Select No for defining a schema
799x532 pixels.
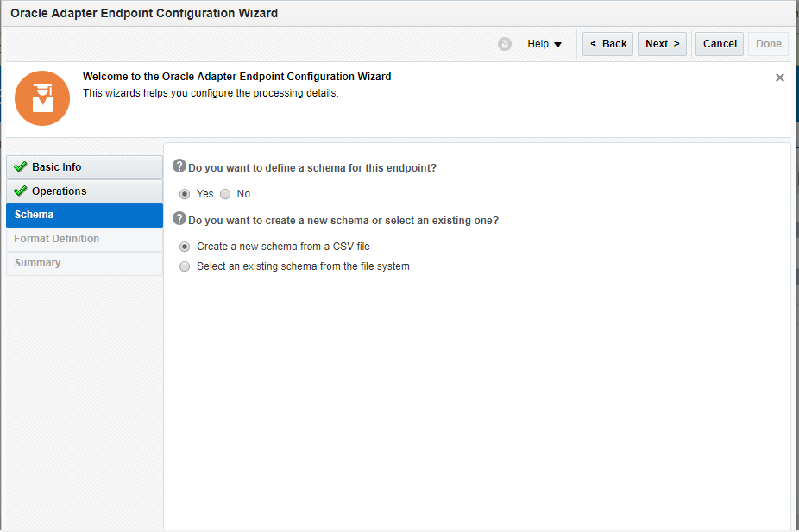point(225,194)
